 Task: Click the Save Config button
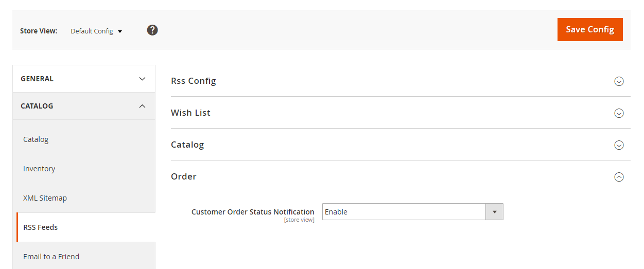coord(590,30)
